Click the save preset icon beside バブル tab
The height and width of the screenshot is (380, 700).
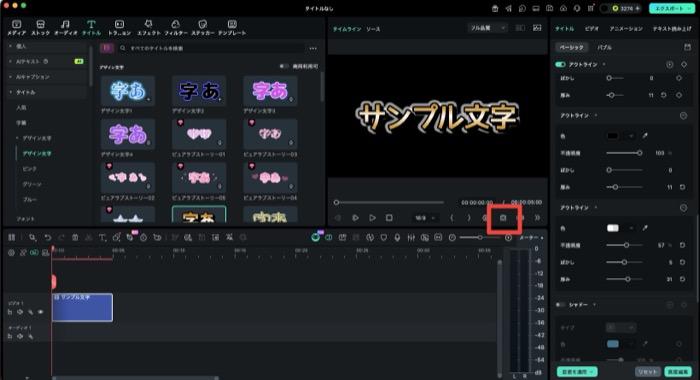click(687, 47)
